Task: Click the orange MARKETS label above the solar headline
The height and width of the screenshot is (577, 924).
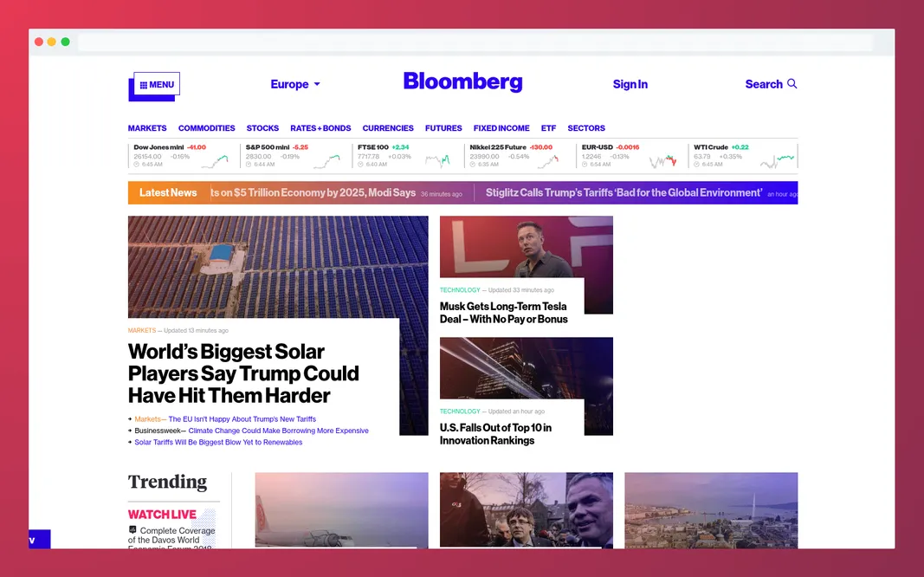Action: (142, 331)
